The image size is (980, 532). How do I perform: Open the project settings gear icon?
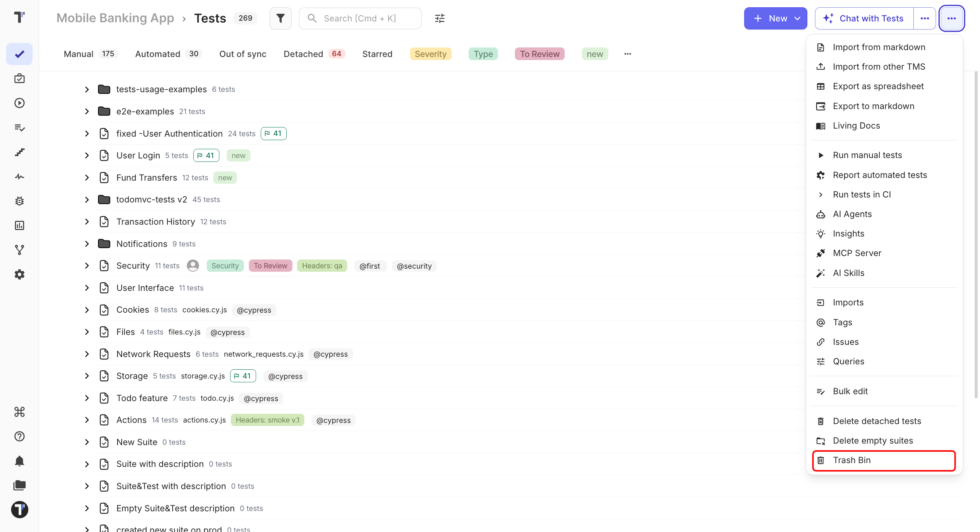(20, 274)
